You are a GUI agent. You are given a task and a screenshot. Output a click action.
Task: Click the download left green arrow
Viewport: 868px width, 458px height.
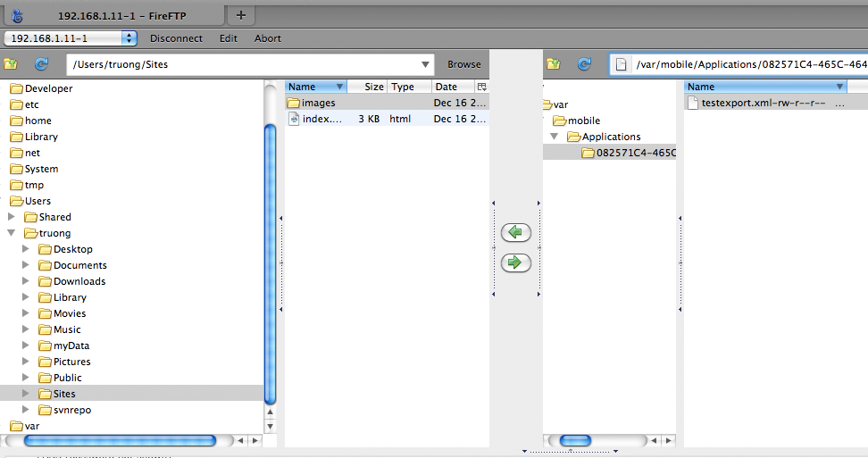point(516,232)
